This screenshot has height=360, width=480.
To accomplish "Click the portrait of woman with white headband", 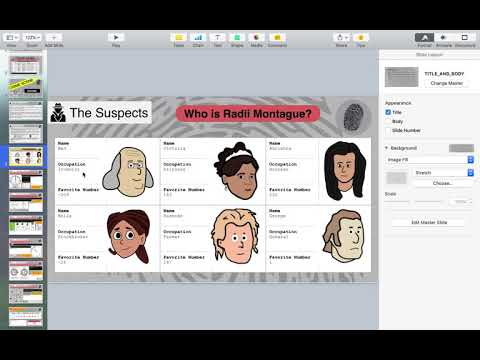I will [x=237, y=170].
